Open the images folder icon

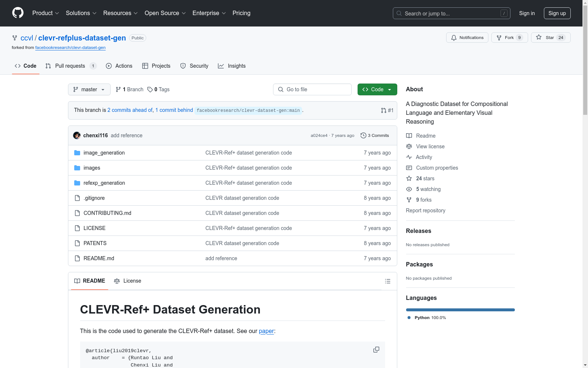[x=77, y=168]
